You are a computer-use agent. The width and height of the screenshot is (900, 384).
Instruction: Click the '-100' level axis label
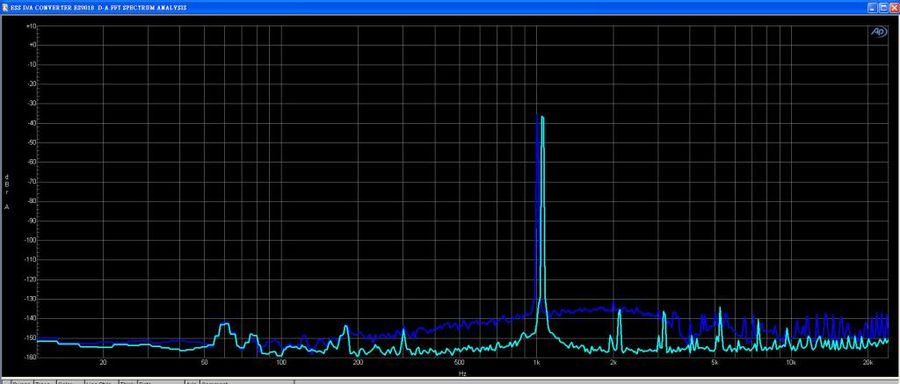click(x=31, y=240)
